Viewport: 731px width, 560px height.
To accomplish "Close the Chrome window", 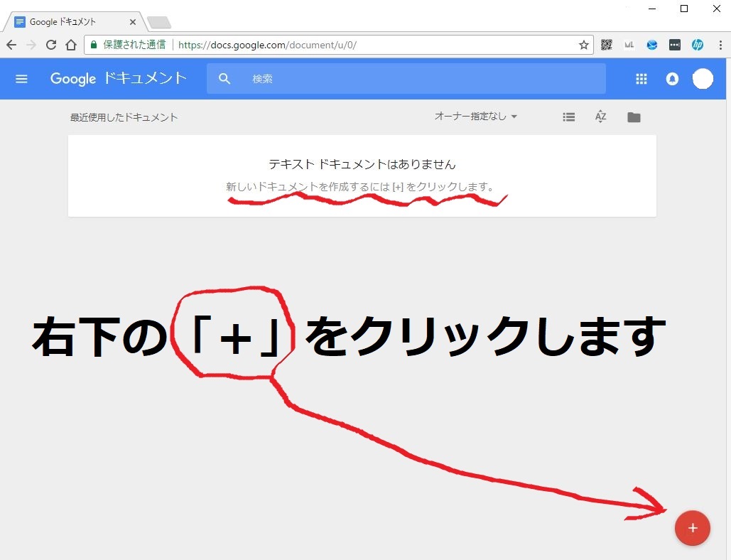I will 717,9.
